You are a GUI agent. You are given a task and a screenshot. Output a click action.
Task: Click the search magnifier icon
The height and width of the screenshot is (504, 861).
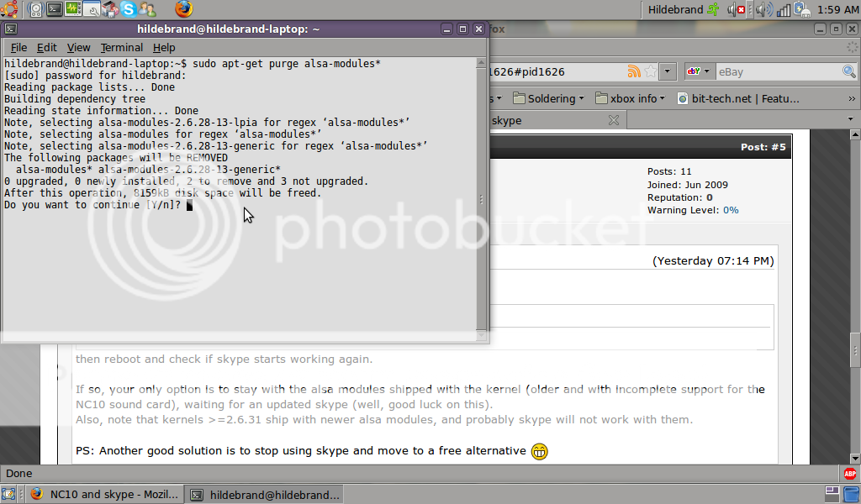[x=849, y=71]
